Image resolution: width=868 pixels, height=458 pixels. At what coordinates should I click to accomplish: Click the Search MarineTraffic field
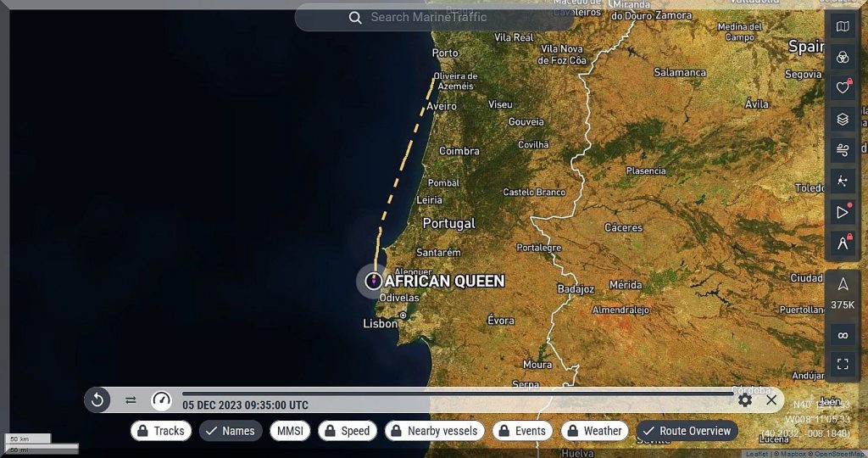click(x=432, y=17)
